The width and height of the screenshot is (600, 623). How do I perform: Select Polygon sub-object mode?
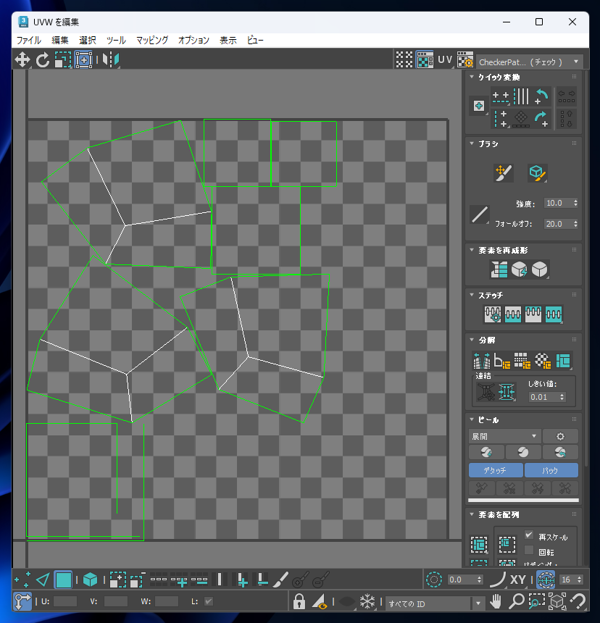(63, 580)
